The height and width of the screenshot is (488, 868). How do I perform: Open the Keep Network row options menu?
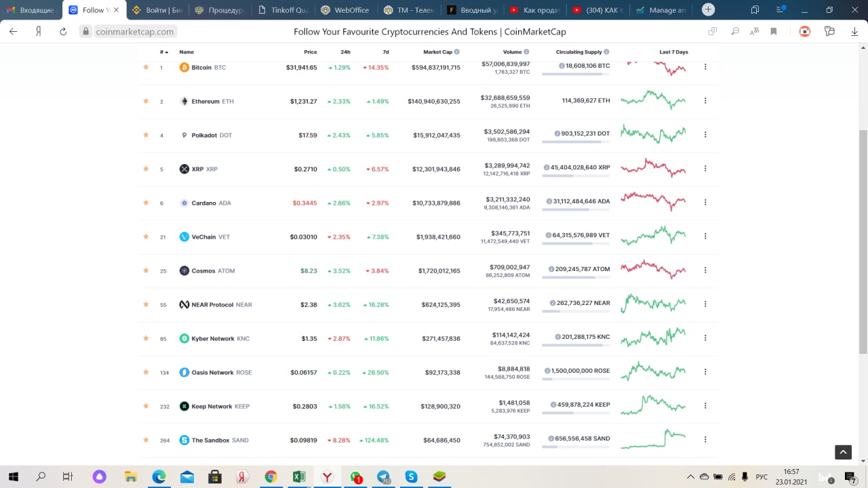705,406
